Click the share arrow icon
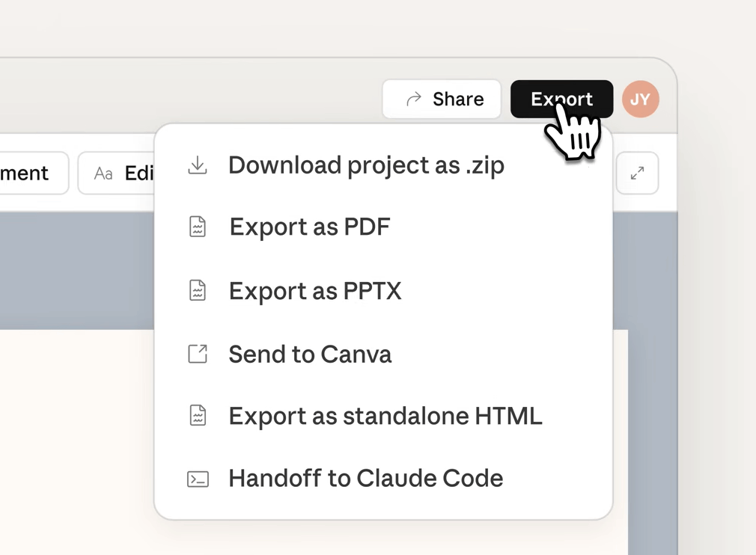 [413, 99]
